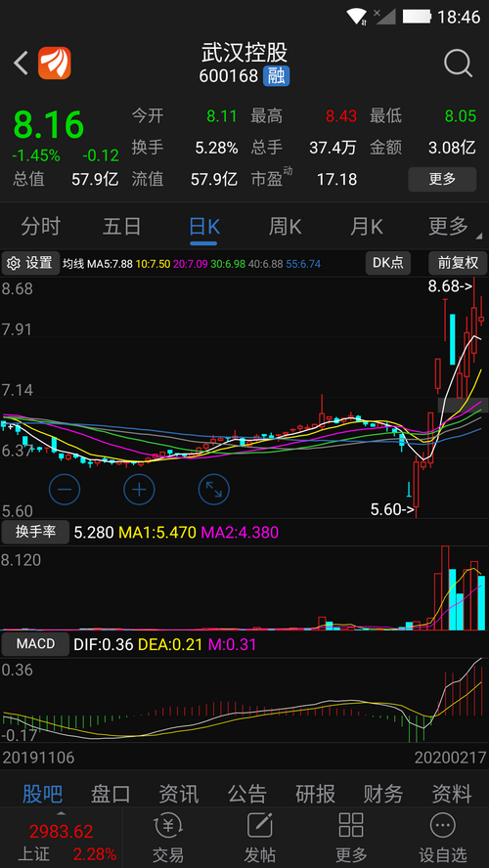Open bottom bar 更多 grid icon

[350, 827]
